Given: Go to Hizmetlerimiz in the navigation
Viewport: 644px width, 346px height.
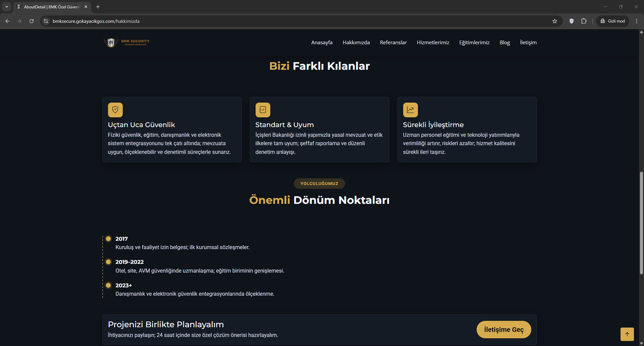Looking at the screenshot, I should coord(433,43).
